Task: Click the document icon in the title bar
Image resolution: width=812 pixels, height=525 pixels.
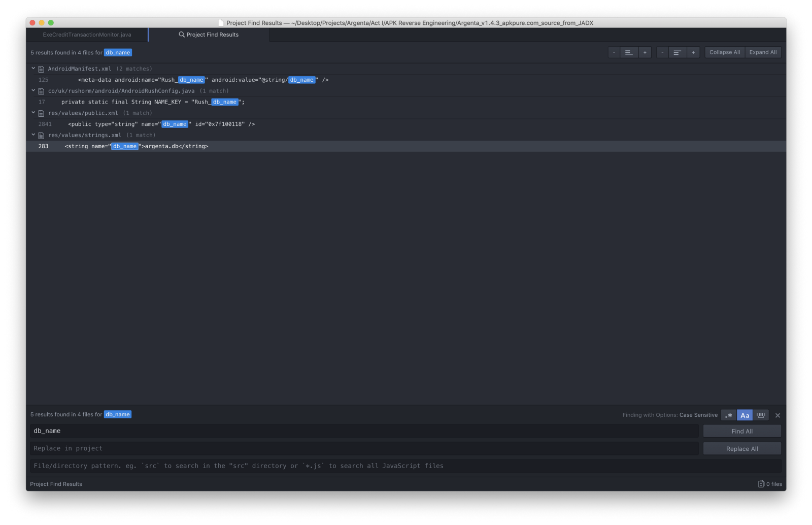Action: pyautogui.click(x=221, y=23)
